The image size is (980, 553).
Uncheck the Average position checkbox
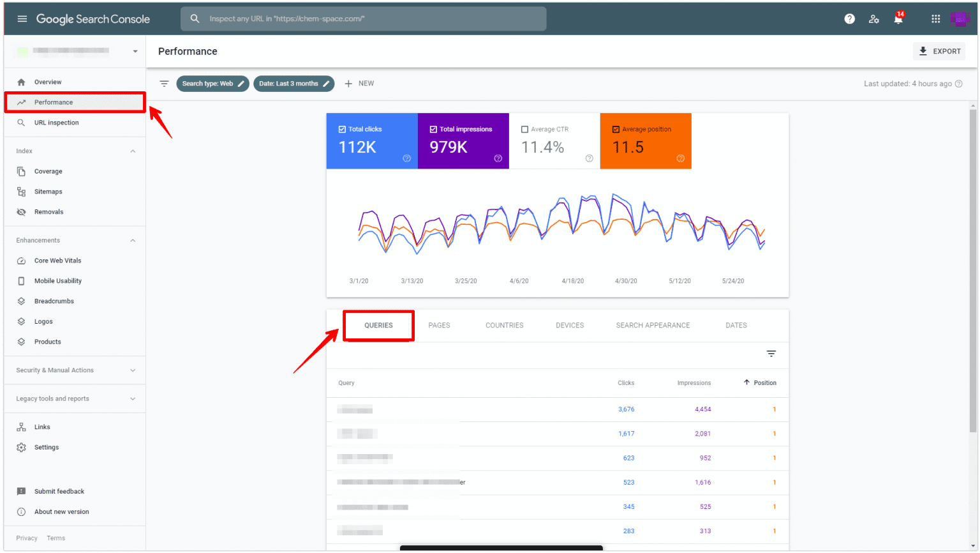[616, 129]
